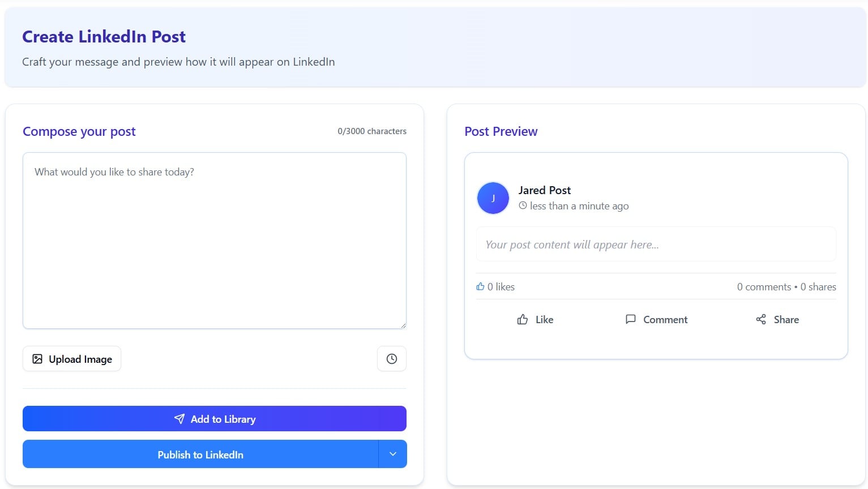
Task: Click the Comment button text in preview
Action: tap(665, 320)
